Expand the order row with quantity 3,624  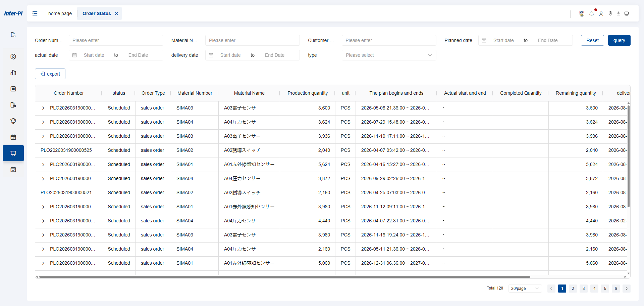coord(43,122)
